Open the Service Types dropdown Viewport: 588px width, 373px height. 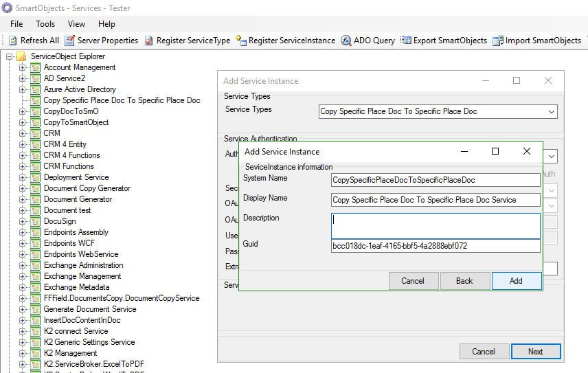tap(552, 111)
